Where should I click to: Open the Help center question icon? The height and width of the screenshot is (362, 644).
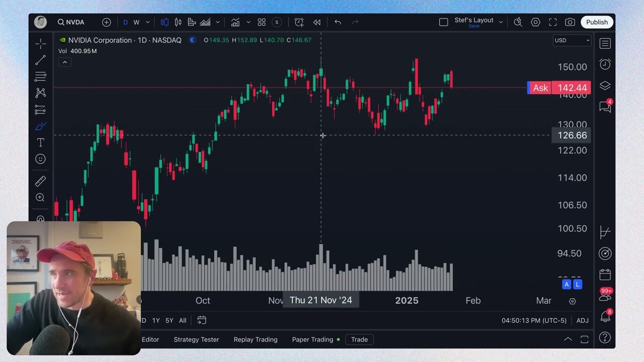click(605, 337)
